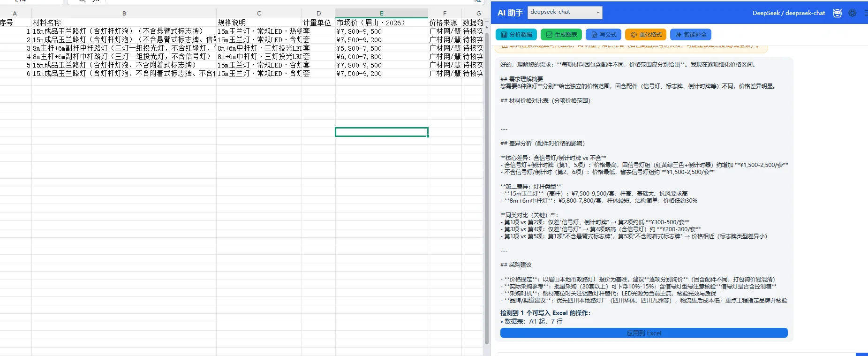Image resolution: width=868 pixels, height=356 pixels.
Task: Select the 价格来源 header cell
Action: (x=445, y=23)
